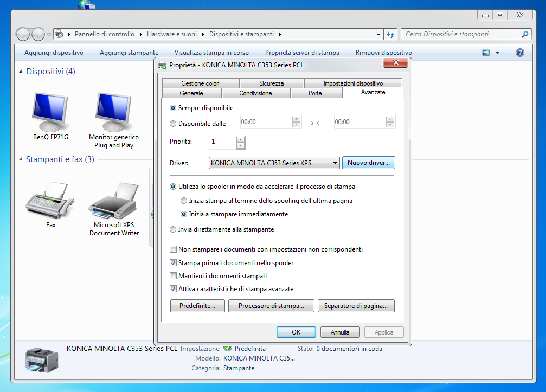Image resolution: width=546 pixels, height=392 pixels.
Task: Click the Nuovo driver button
Action: (368, 163)
